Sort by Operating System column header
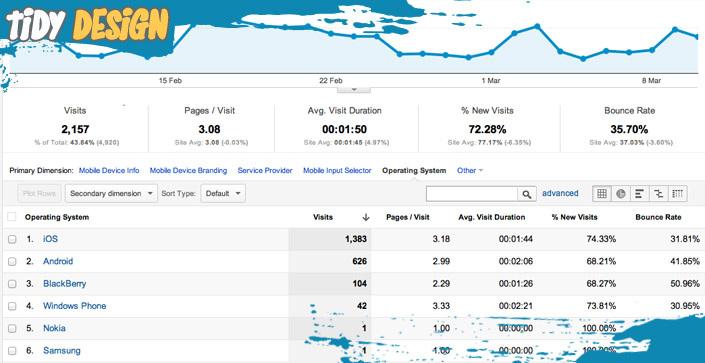The image size is (705, 363). tap(57, 217)
